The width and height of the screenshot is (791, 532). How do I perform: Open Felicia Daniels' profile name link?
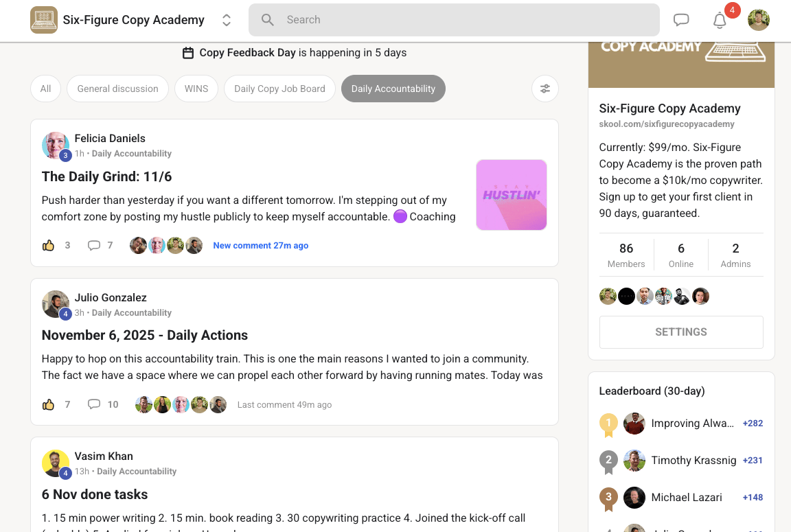coord(110,138)
